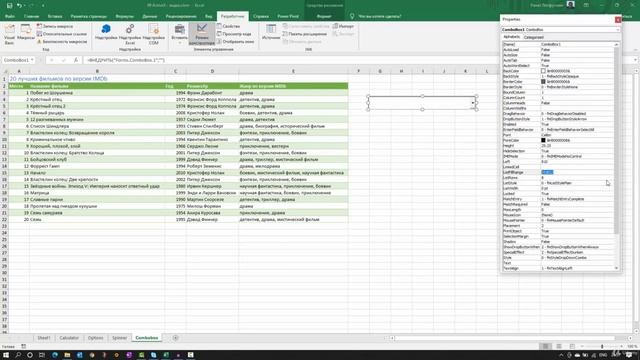
Task: Select the Font property row
Action: click(558, 135)
